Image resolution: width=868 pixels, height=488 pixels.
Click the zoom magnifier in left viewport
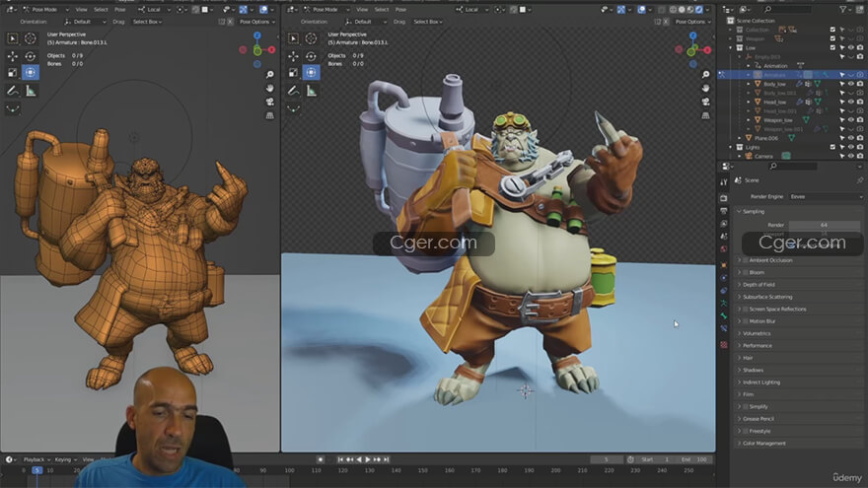[269, 74]
